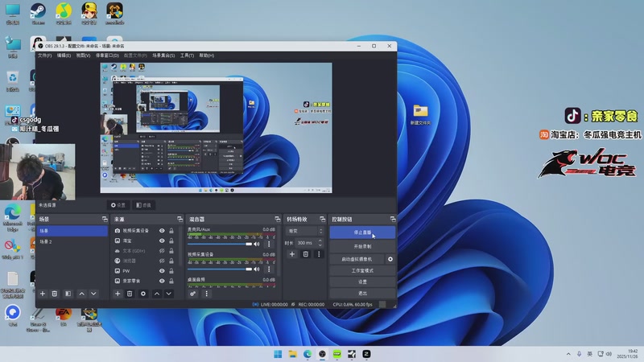
Task: Add a new source with plus icon
Action: [118, 294]
